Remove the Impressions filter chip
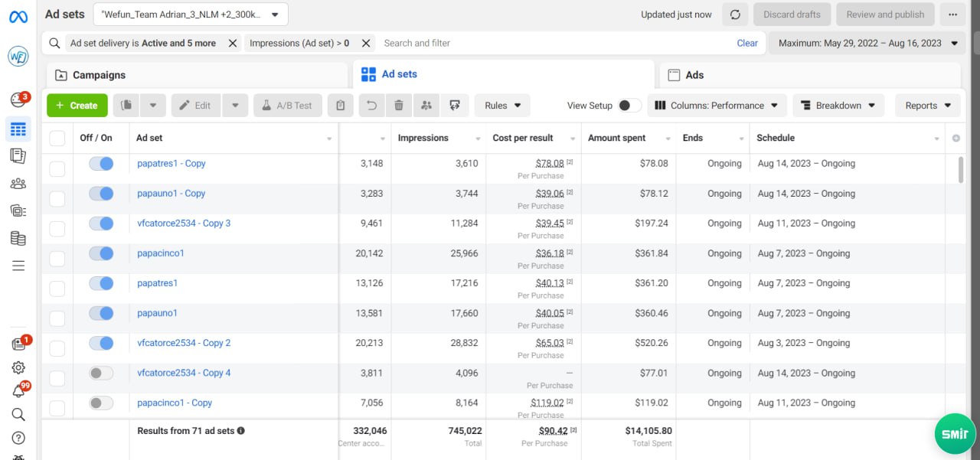Screen dimensions: 980x460 [x=366, y=44]
